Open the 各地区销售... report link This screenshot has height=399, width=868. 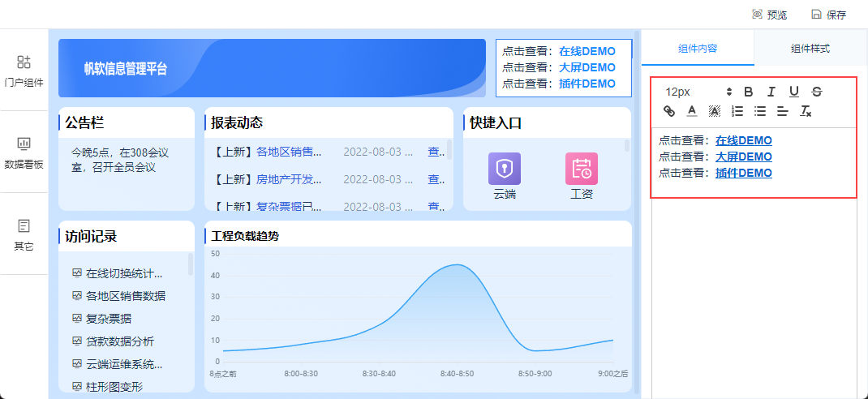point(289,152)
